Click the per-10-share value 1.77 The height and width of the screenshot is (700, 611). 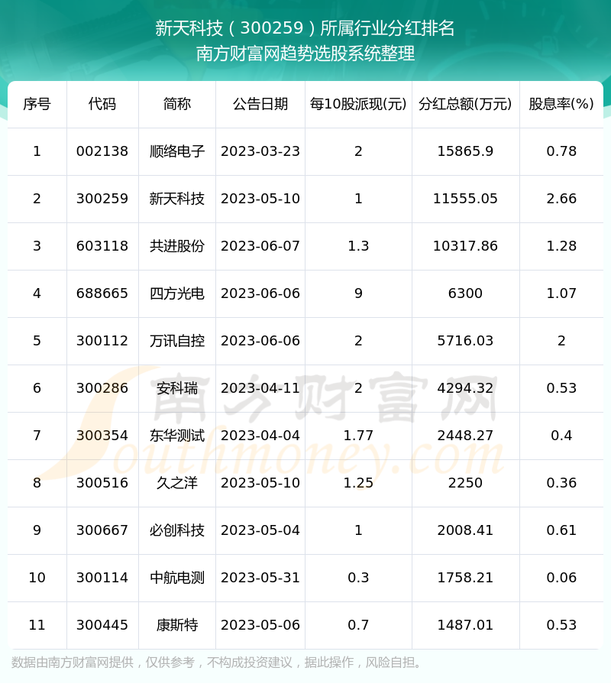[x=358, y=436]
